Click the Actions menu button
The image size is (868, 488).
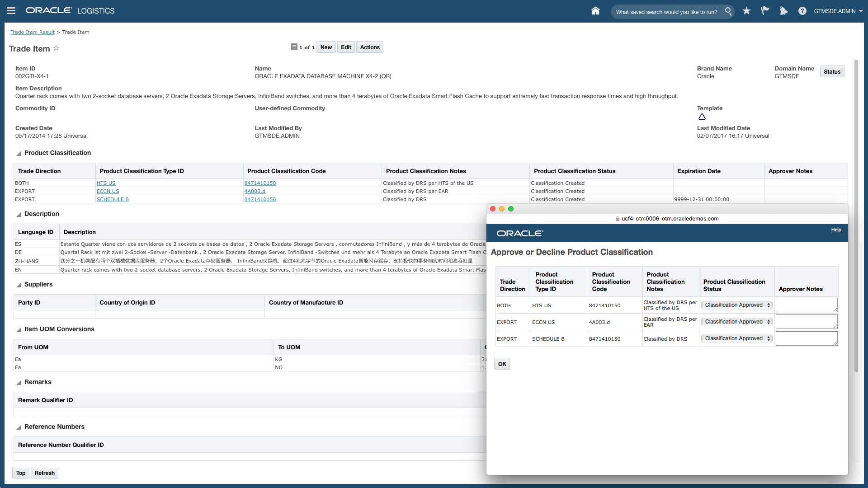(370, 47)
